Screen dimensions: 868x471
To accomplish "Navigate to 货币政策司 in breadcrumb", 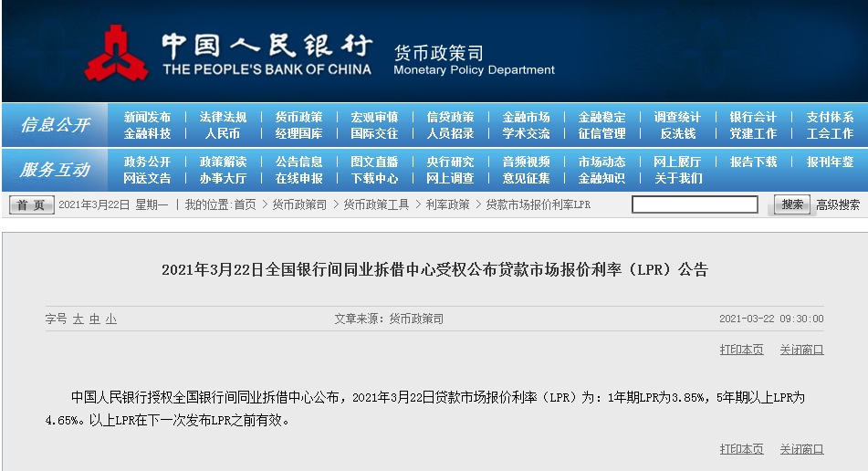I will [299, 204].
